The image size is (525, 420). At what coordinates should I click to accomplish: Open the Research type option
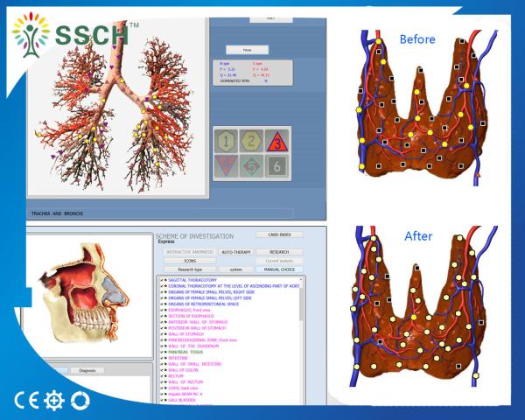click(190, 269)
